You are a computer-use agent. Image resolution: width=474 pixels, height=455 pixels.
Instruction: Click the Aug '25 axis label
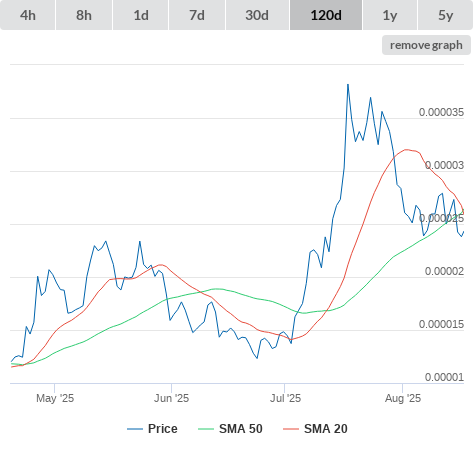[x=403, y=398]
